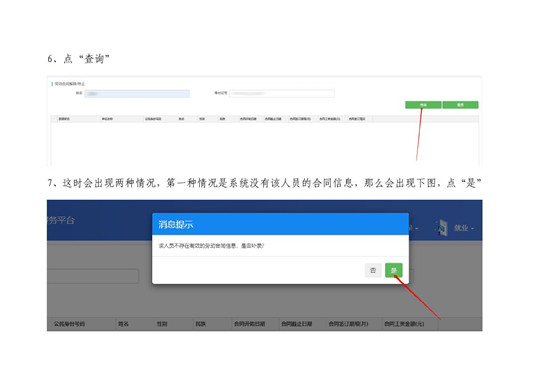Focus the 姓名 name input field
550x389 pixels.
(x=137, y=94)
